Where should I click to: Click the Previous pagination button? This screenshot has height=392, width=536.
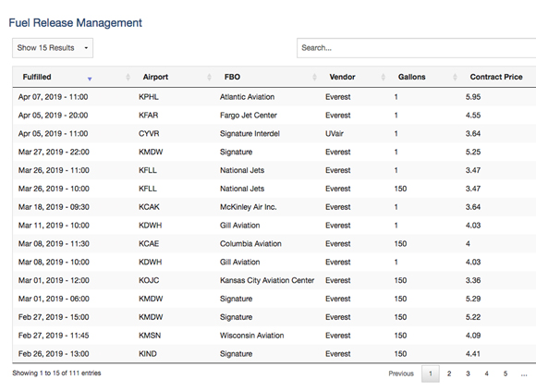(x=401, y=374)
